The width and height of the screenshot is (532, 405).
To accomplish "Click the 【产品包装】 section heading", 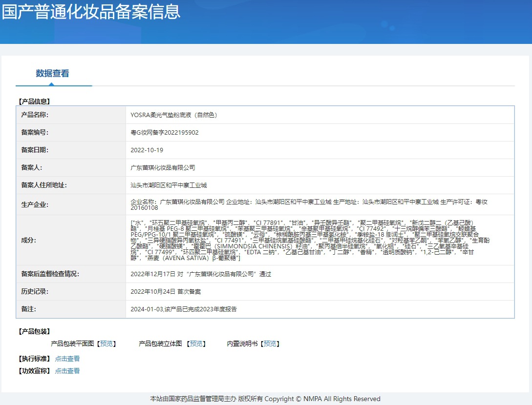I will (34, 332).
